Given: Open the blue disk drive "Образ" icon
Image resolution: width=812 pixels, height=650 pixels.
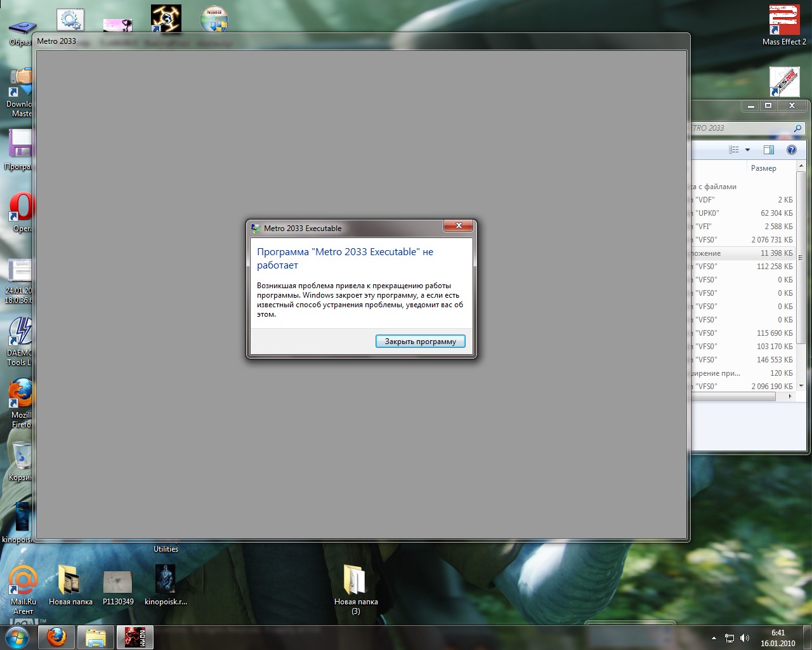Looking at the screenshot, I should point(20,32).
